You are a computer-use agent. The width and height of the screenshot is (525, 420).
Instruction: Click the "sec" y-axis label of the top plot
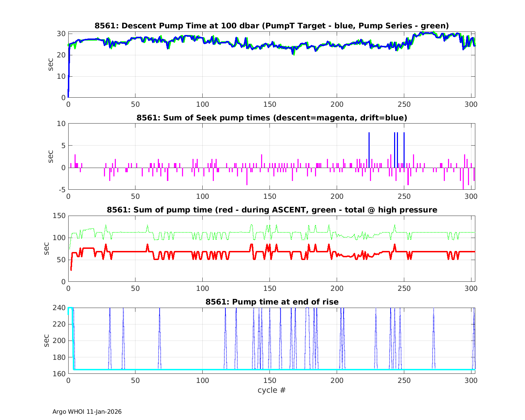(x=51, y=65)
